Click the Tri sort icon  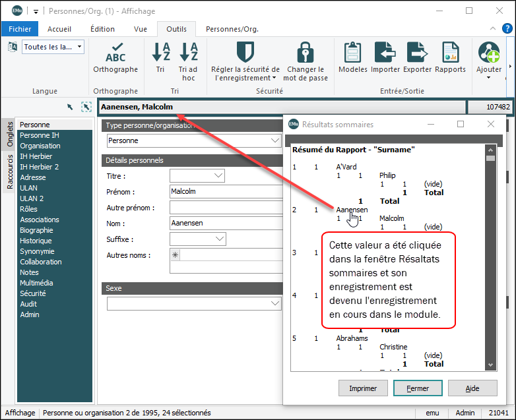pos(160,52)
